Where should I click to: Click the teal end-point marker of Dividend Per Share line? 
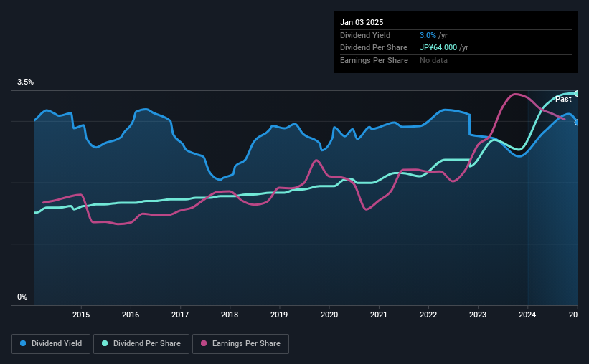577,93
